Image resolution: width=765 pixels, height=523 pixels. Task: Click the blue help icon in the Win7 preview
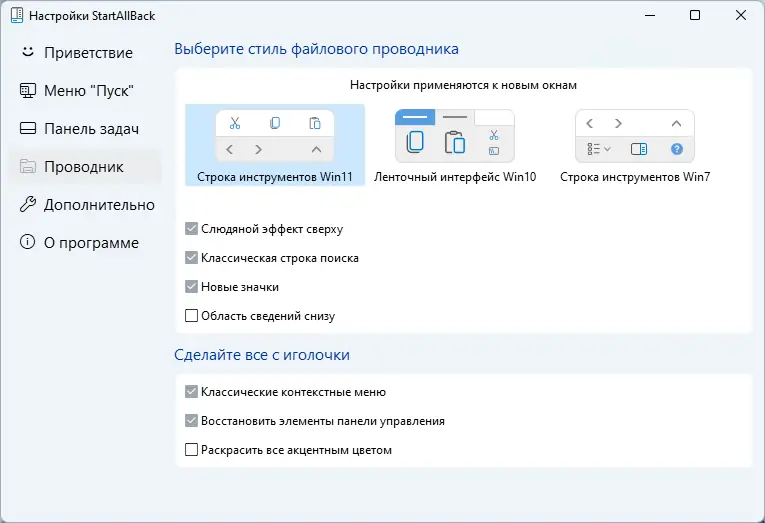[677, 149]
